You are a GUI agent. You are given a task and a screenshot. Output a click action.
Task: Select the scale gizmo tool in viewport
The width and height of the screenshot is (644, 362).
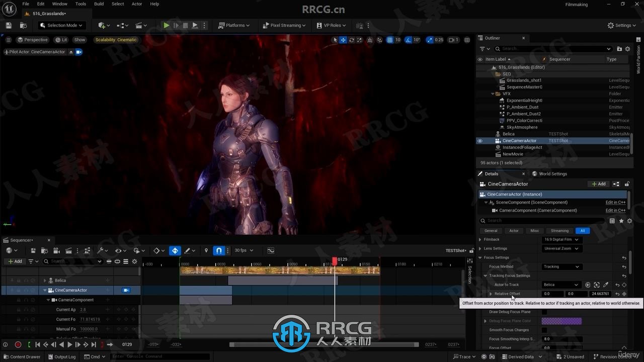(x=359, y=40)
